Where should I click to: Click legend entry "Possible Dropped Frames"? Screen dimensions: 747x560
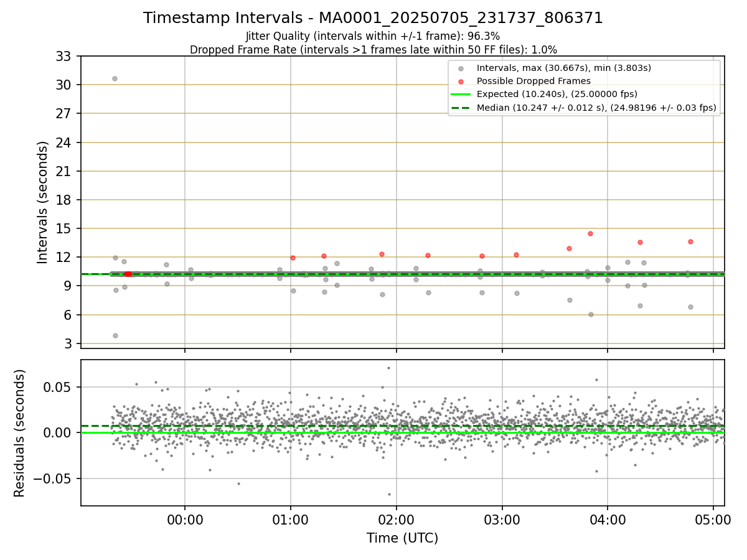click(533, 81)
